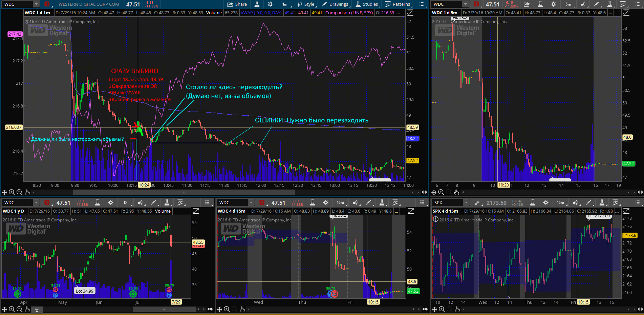Open gear settings in WDC 1y D panel
This screenshot has height=315, width=644.
[111, 202]
